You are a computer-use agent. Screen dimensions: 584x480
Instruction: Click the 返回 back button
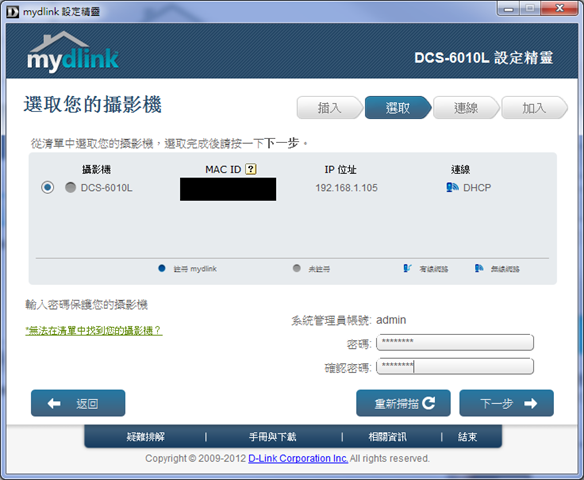coord(78,403)
